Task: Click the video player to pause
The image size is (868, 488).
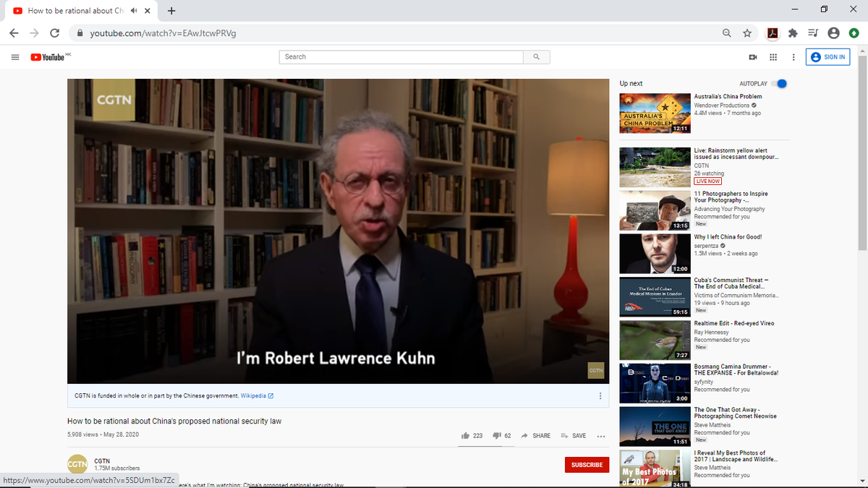Action: (339, 231)
